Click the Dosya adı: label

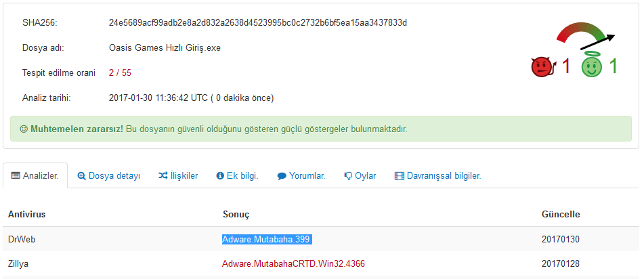pos(43,48)
